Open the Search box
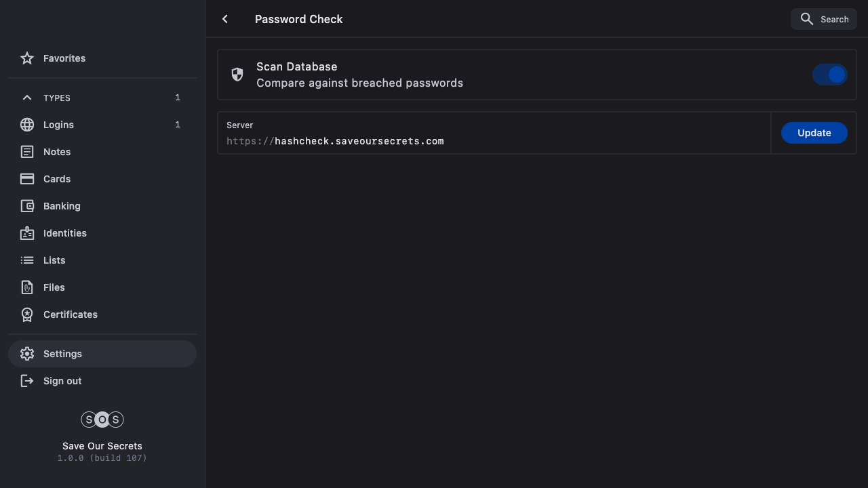868x488 pixels. (824, 19)
